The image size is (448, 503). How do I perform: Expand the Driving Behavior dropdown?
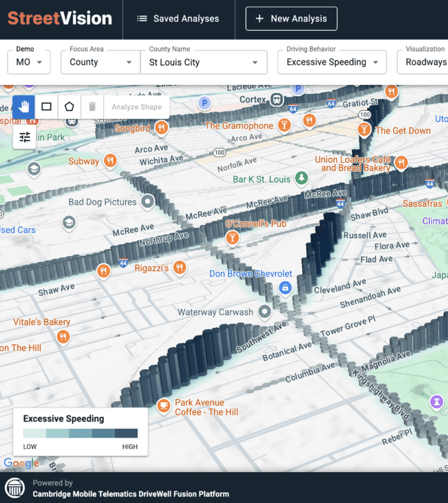(x=332, y=62)
